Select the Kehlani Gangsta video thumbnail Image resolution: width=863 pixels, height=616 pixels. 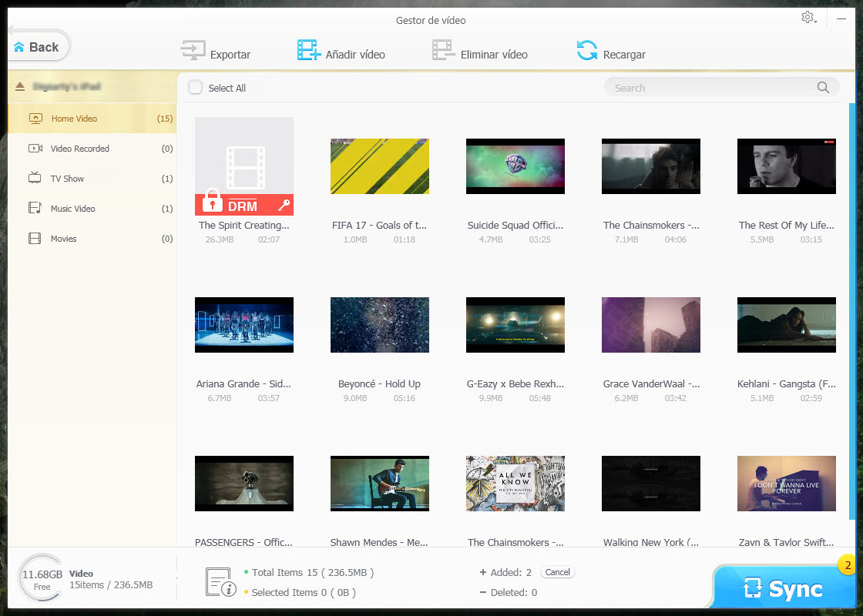[787, 325]
